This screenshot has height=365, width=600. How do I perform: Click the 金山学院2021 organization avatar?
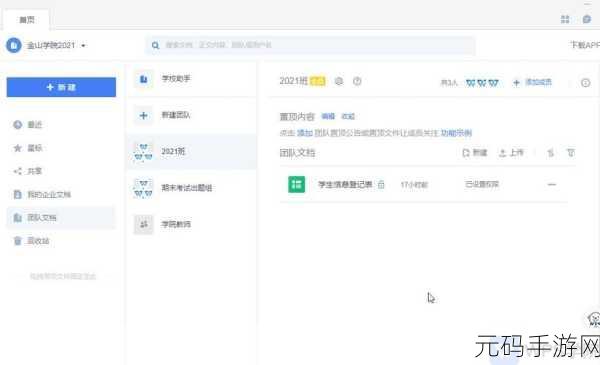[14, 46]
